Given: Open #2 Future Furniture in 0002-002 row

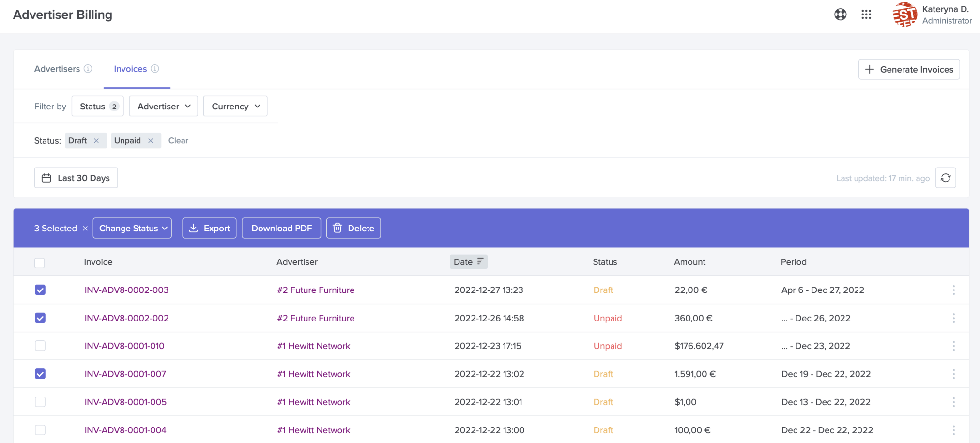Looking at the screenshot, I should (x=316, y=318).
